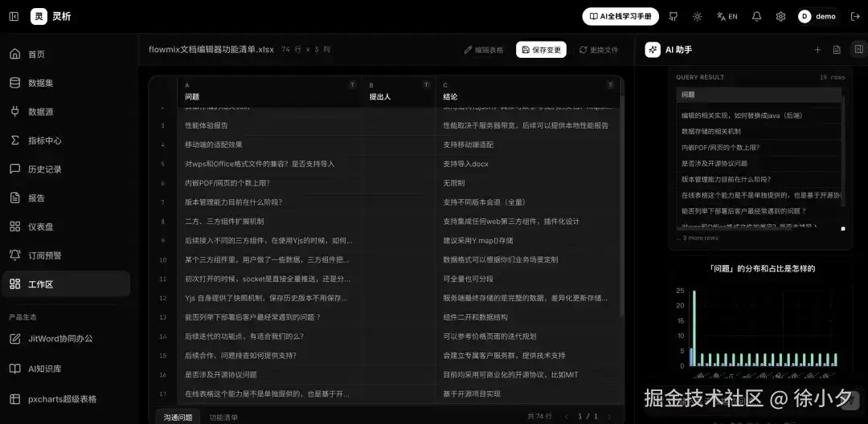
Task: Select row number 15 header
Action: point(162,356)
